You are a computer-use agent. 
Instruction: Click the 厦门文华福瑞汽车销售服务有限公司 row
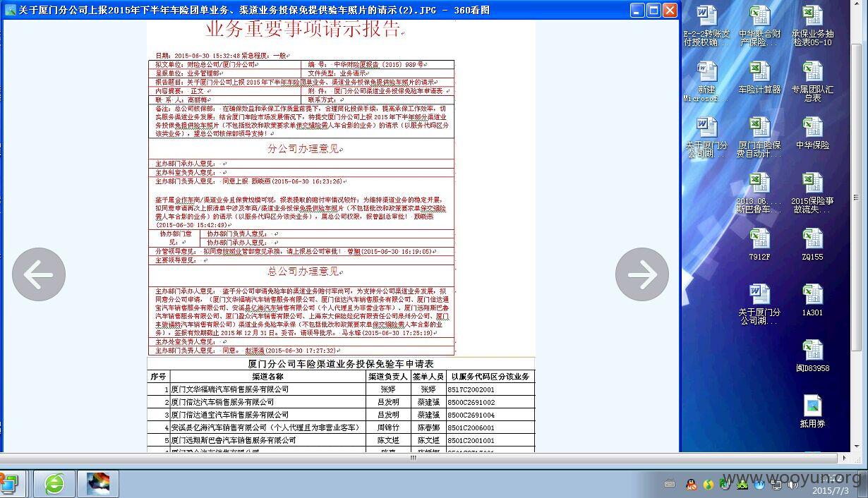tap(341, 389)
